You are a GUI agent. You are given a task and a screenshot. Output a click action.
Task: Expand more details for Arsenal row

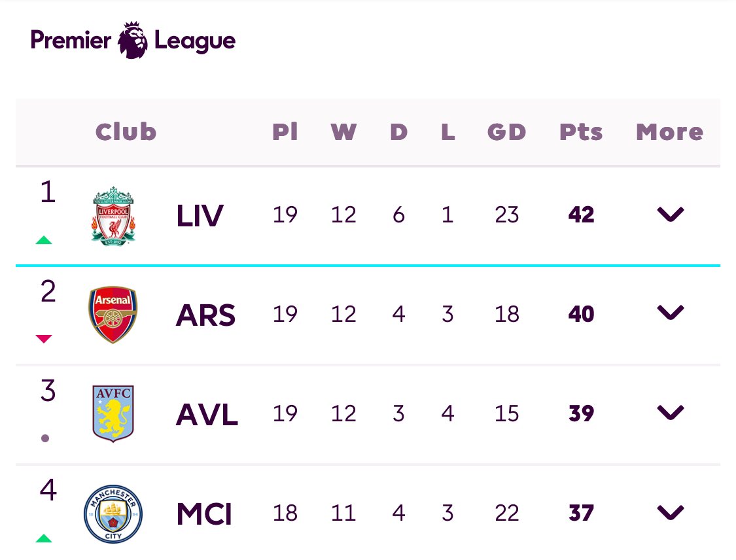(x=671, y=312)
